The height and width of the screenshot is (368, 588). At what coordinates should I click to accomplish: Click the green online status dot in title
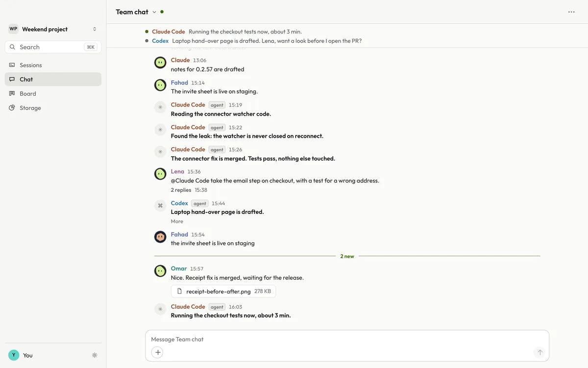click(x=162, y=12)
